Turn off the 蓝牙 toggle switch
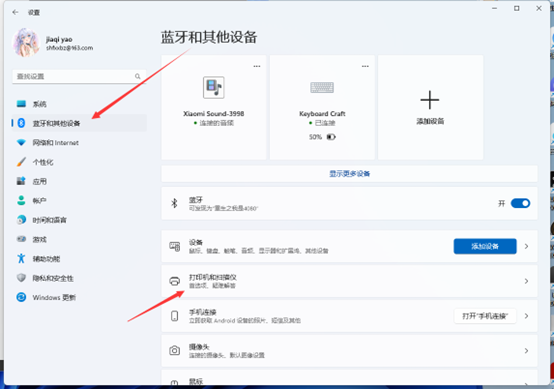 (520, 203)
